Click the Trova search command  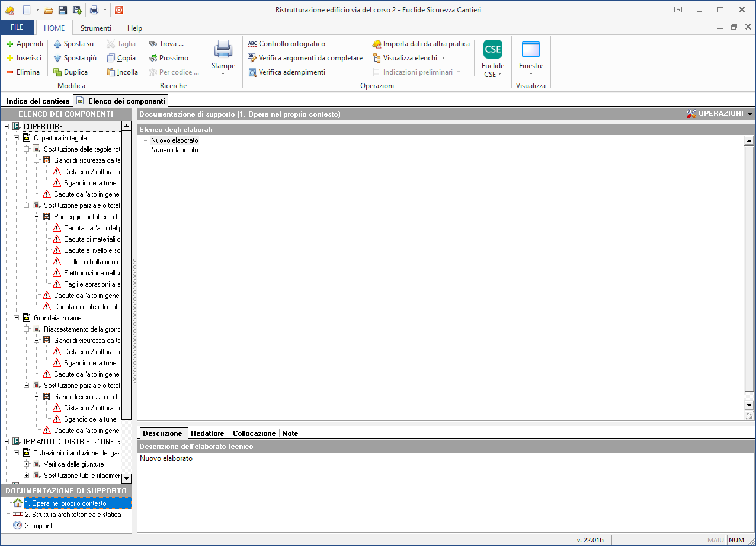[166, 44]
